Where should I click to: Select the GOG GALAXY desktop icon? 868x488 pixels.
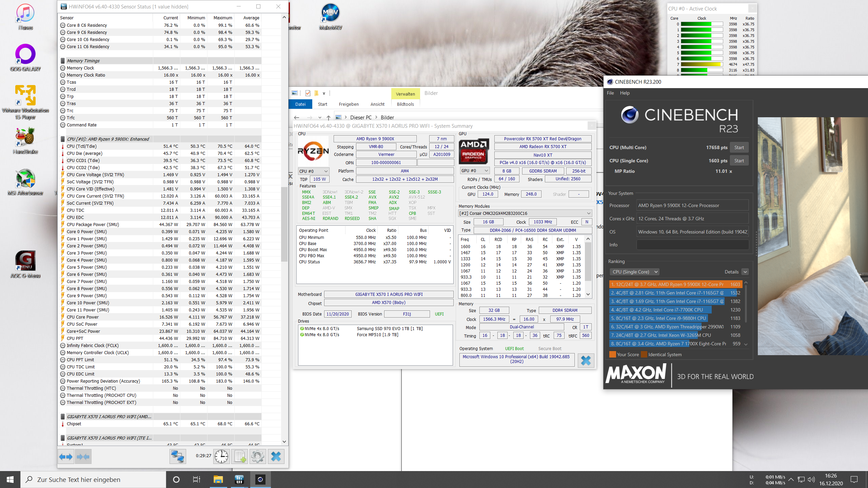25,58
